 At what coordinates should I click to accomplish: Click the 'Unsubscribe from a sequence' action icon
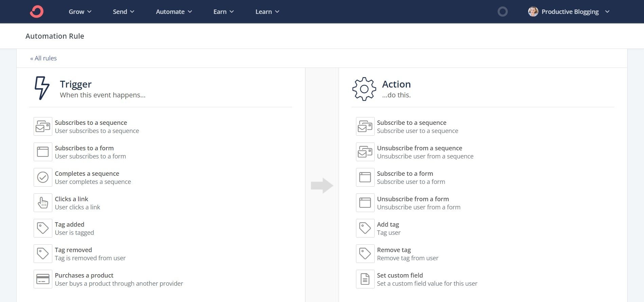click(365, 152)
